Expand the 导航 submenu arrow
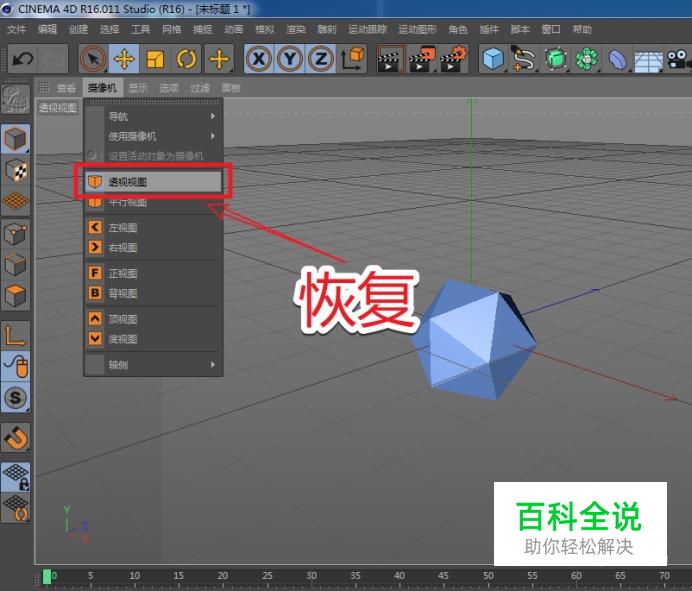Viewport: 692px width, 591px height. [x=213, y=116]
